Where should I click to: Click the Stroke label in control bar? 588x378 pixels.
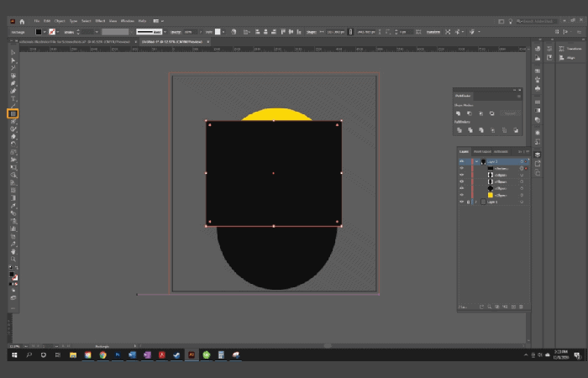pos(69,32)
